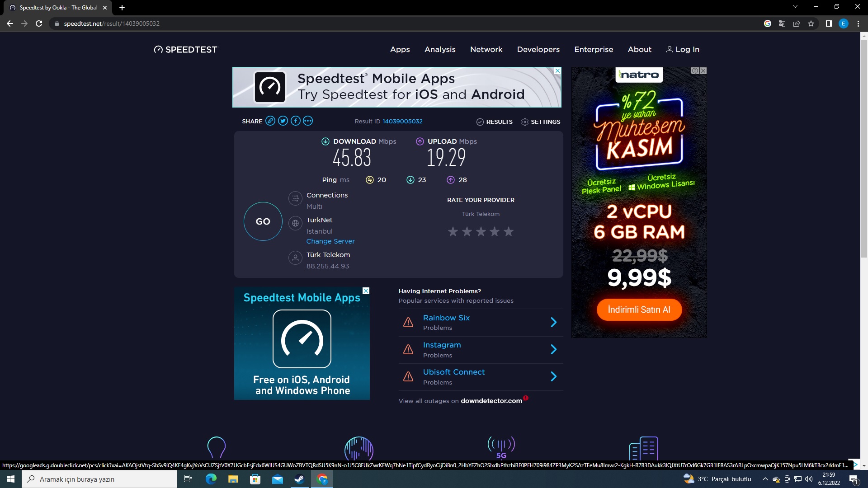The width and height of the screenshot is (868, 488).
Task: Open Chrome profile E avatar
Action: 844,23
